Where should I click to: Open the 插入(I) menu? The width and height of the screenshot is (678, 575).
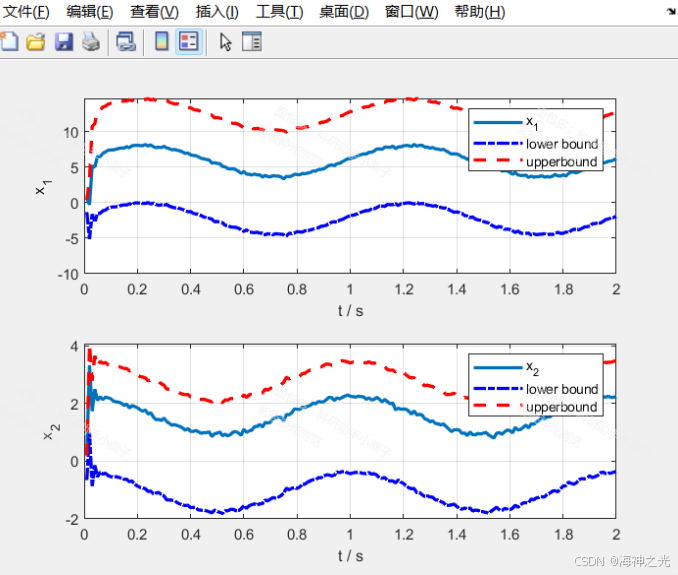(217, 12)
